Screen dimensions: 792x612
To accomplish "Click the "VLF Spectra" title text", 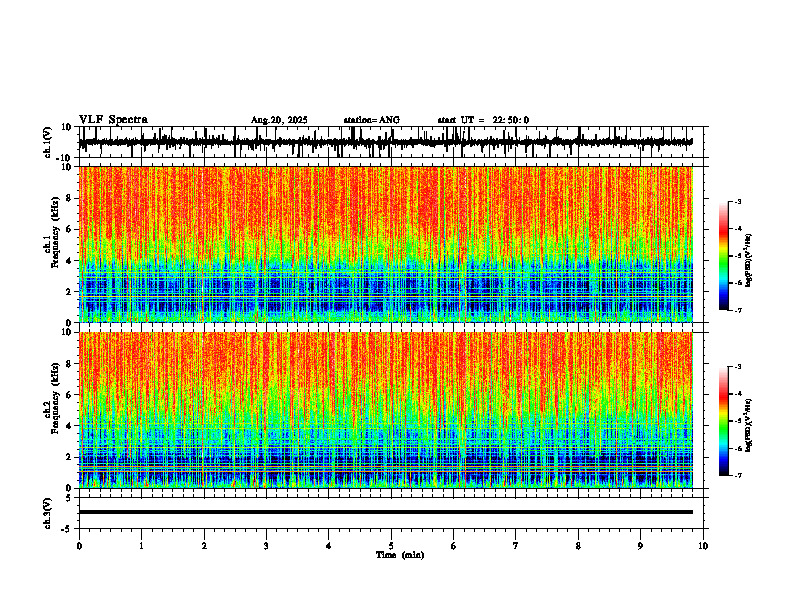I will coord(113,120).
